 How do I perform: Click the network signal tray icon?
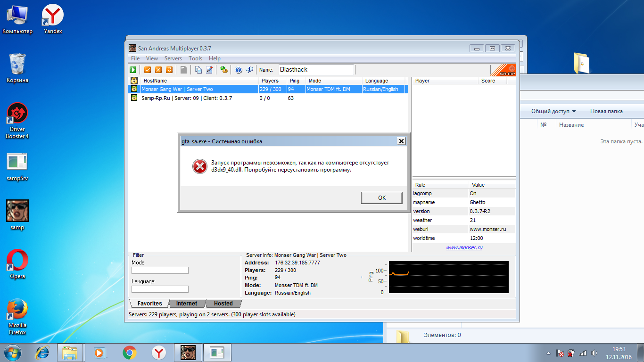point(583,353)
